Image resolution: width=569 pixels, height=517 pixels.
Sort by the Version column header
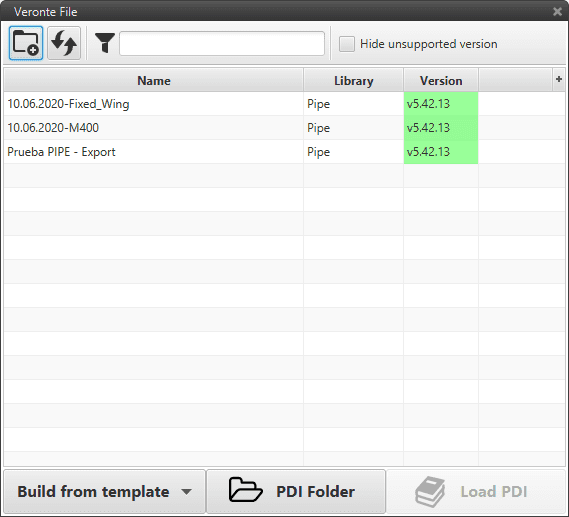coord(441,80)
